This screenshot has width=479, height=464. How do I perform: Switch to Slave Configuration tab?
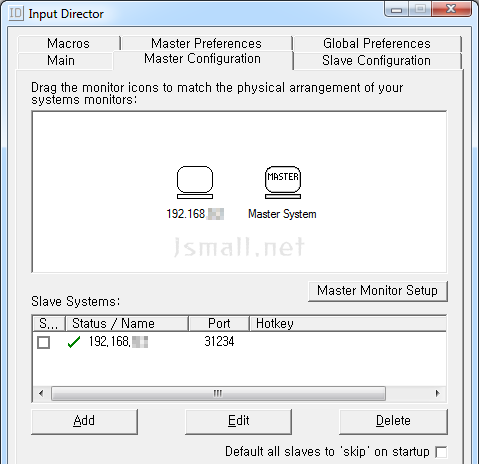click(x=377, y=61)
